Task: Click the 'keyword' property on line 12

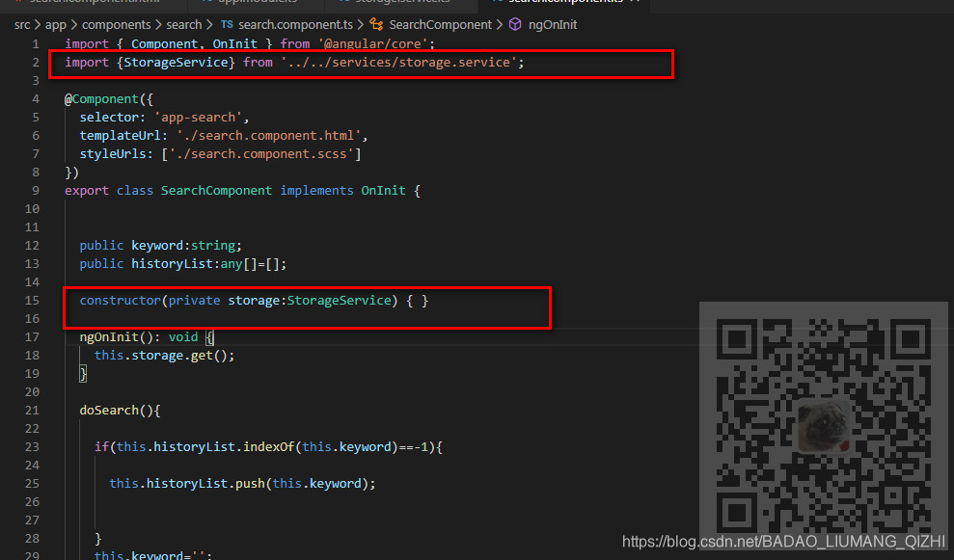Action: pyautogui.click(x=157, y=246)
